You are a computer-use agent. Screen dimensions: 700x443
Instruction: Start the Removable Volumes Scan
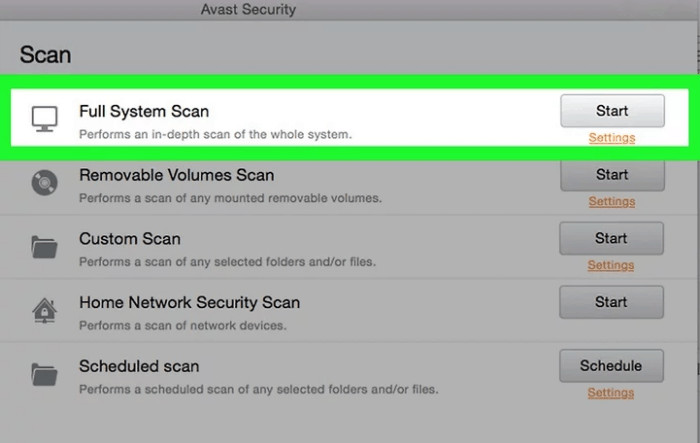[x=612, y=175]
